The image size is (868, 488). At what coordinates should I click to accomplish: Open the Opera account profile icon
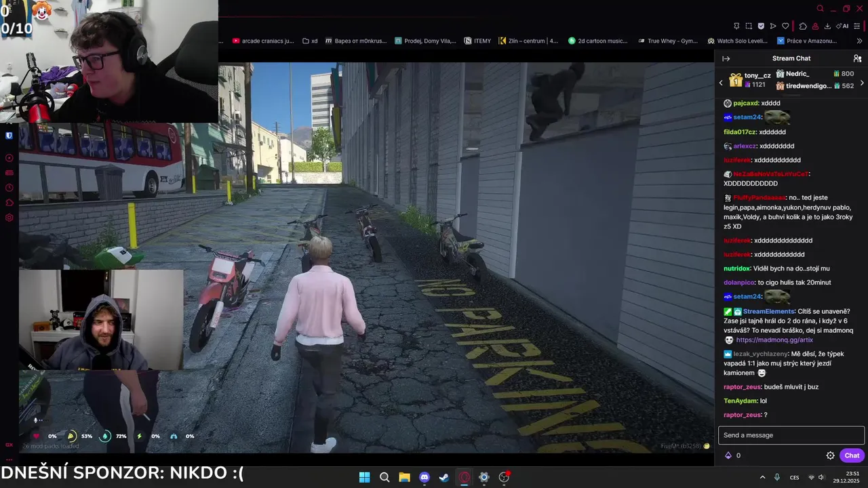[815, 26]
